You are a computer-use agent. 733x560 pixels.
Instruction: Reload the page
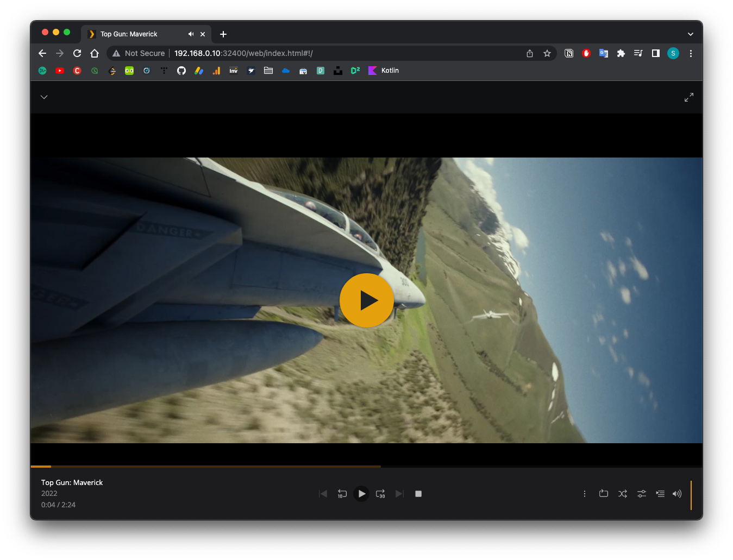(77, 53)
